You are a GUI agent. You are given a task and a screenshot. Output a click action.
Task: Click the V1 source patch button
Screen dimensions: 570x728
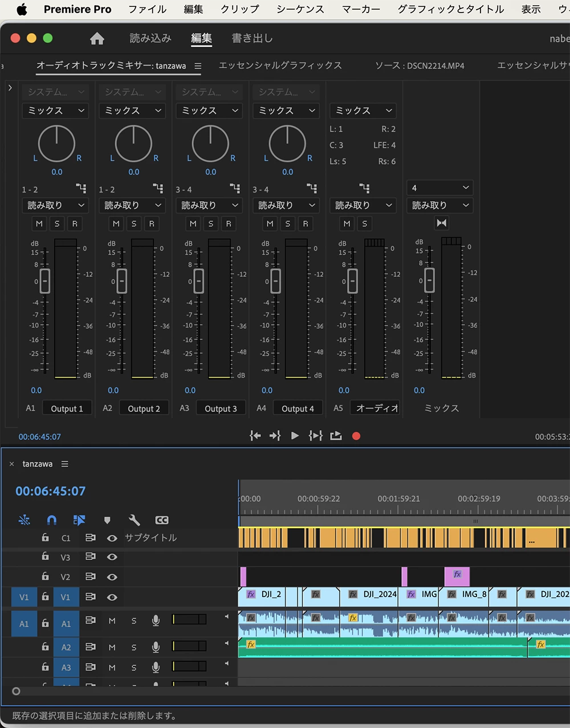(x=24, y=597)
